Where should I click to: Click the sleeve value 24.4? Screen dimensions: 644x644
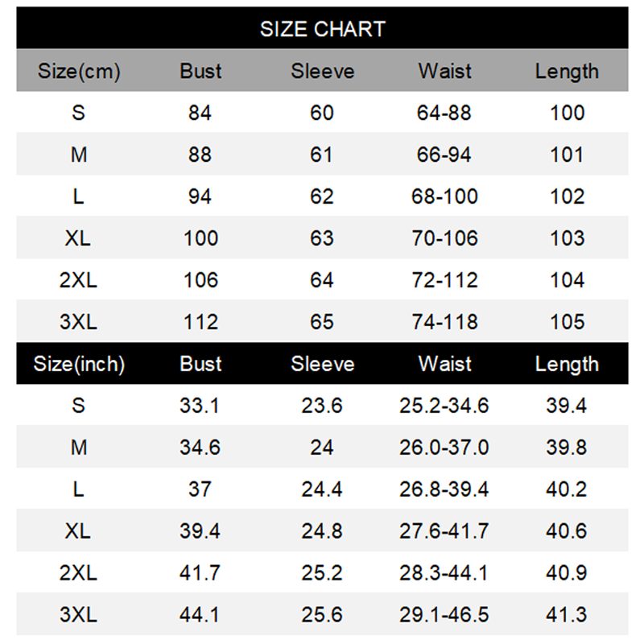tap(322, 489)
